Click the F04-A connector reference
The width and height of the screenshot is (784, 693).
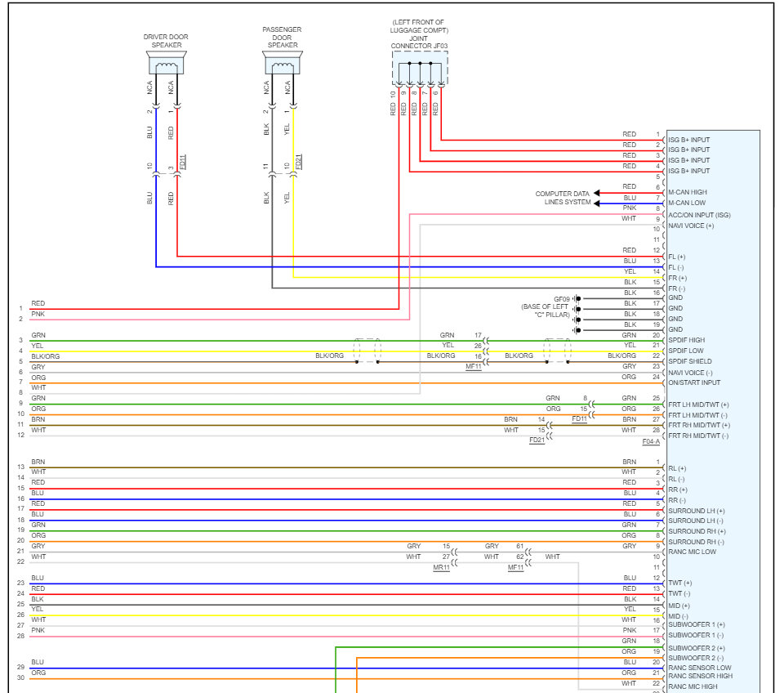click(651, 442)
